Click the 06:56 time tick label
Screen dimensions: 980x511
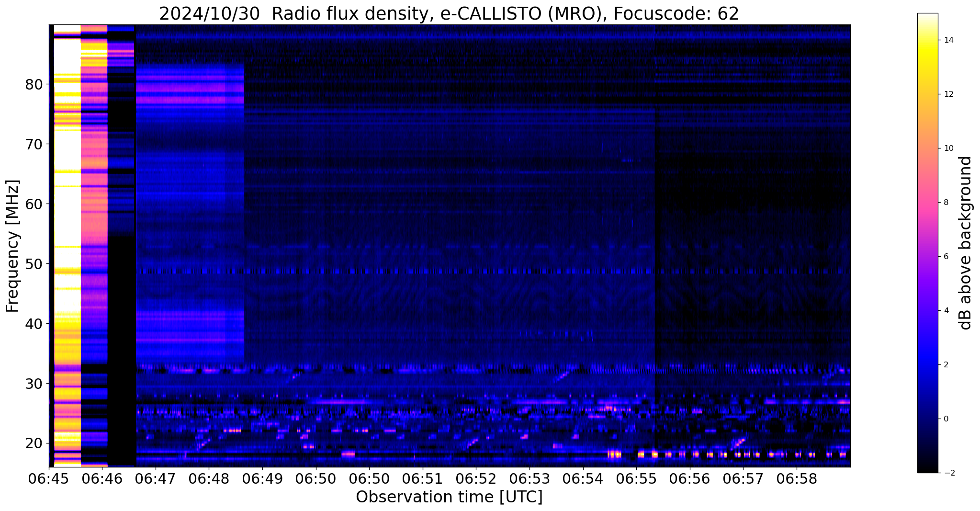click(x=689, y=479)
